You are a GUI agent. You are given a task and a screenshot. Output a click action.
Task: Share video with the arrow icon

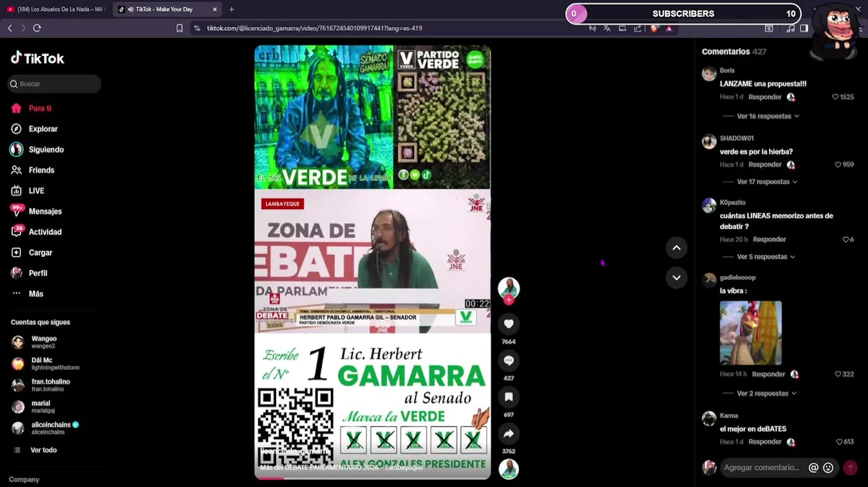pos(509,434)
